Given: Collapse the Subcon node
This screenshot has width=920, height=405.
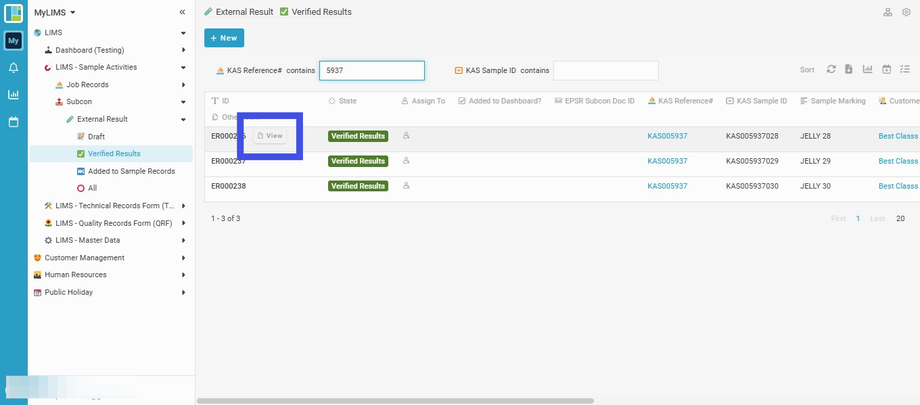Looking at the screenshot, I should pyautogui.click(x=184, y=102).
